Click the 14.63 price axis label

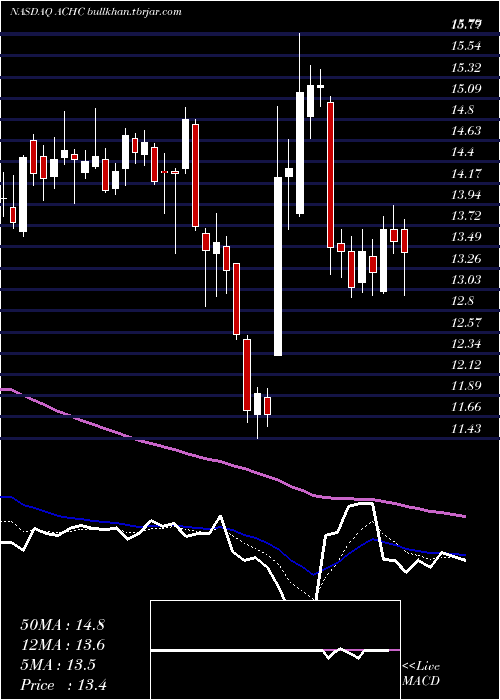(x=467, y=130)
